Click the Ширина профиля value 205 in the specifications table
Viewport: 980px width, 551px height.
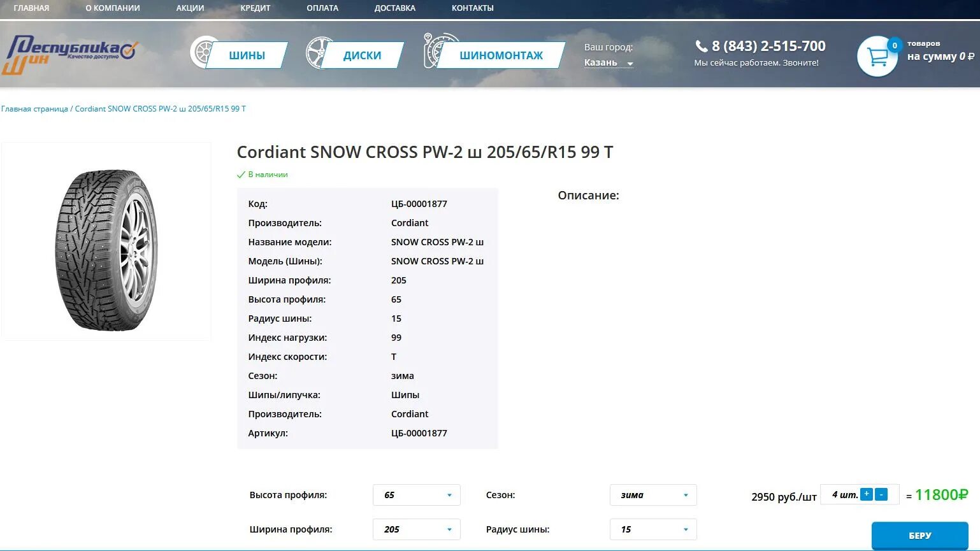(399, 280)
